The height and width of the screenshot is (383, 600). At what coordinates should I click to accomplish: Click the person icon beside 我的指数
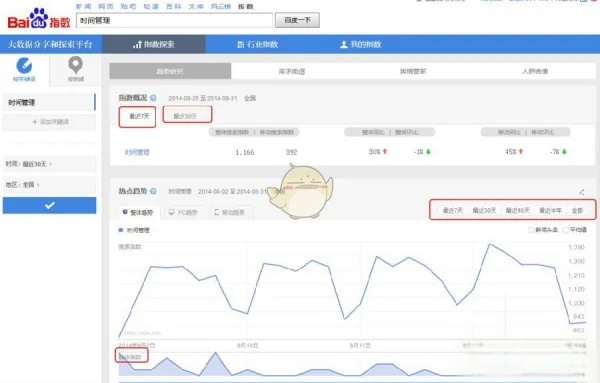[x=344, y=44]
